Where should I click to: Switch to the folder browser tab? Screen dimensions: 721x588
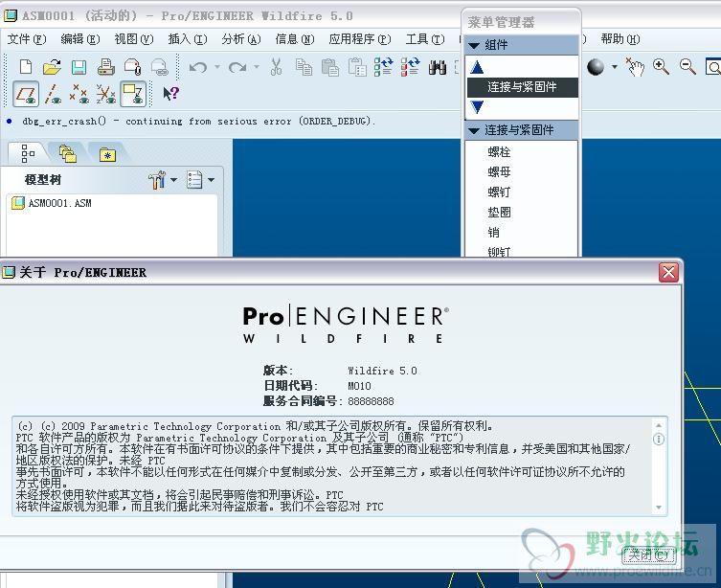68,153
